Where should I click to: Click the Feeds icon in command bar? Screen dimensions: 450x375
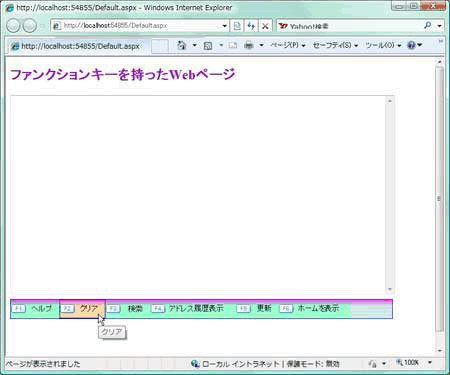click(208, 46)
